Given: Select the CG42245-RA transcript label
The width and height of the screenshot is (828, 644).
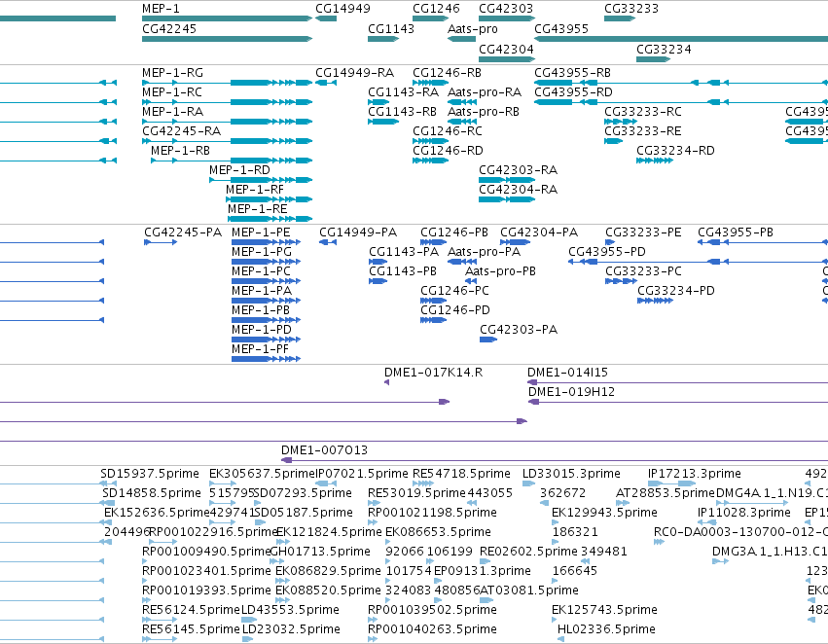Looking at the screenshot, I should (x=181, y=131).
